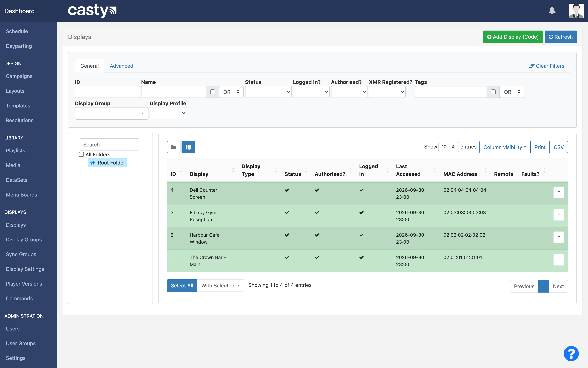Toggle the folder tree view icon
The image size is (588, 368).
click(x=173, y=147)
